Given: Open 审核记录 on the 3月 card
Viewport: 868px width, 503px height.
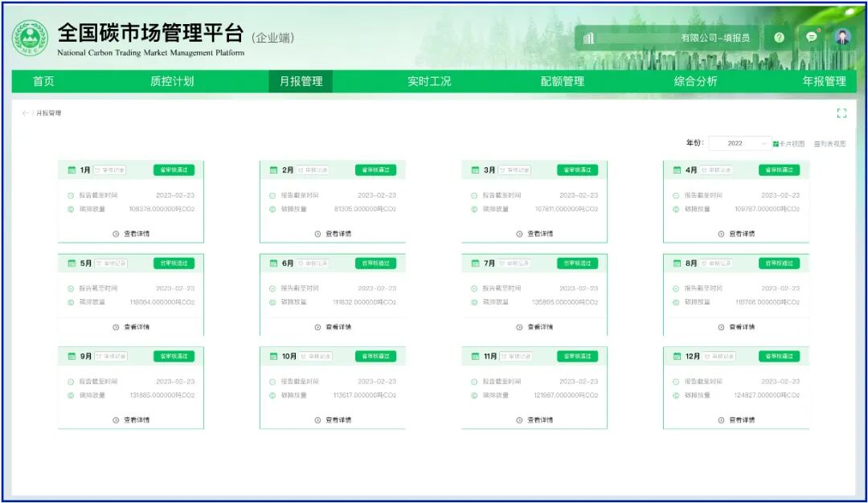Looking at the screenshot, I should (x=514, y=170).
